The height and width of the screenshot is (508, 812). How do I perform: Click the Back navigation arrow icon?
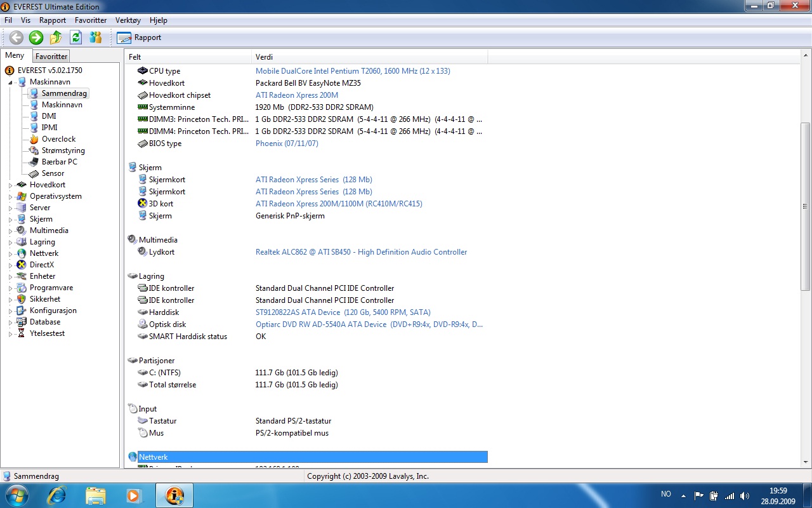(16, 37)
